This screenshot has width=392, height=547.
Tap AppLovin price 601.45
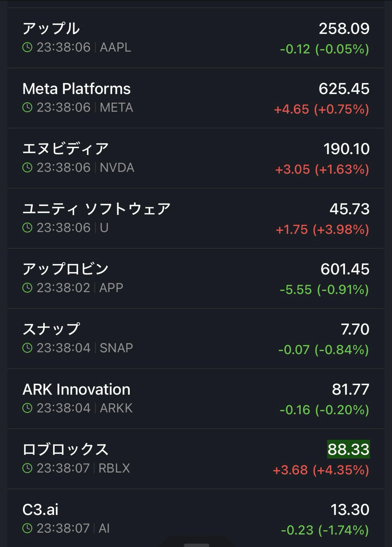345,269
